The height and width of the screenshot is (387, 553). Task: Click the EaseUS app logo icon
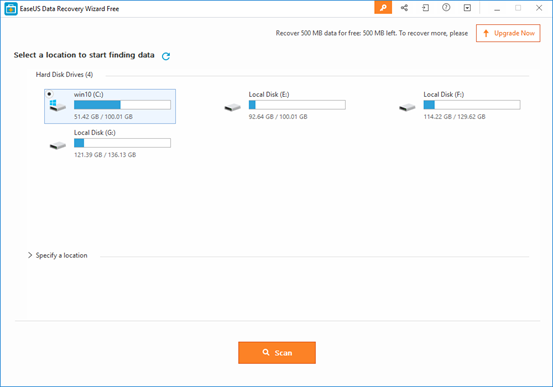(11, 9)
